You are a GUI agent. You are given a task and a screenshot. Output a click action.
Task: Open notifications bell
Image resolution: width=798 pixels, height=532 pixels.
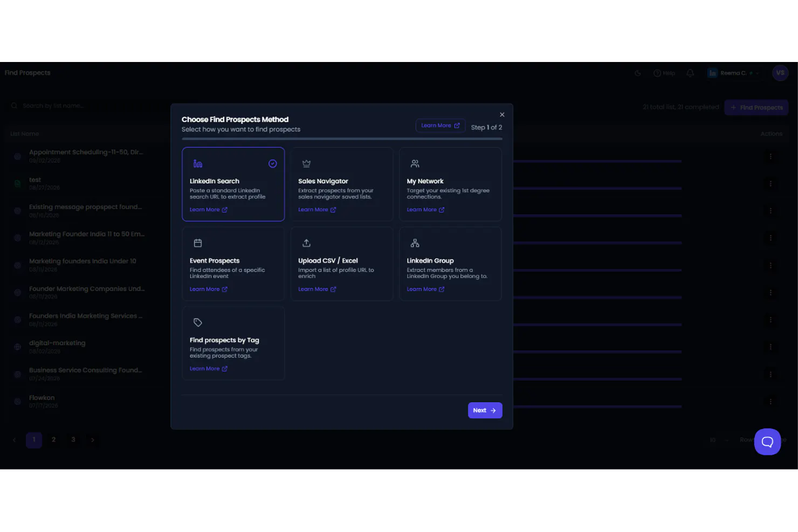point(690,73)
